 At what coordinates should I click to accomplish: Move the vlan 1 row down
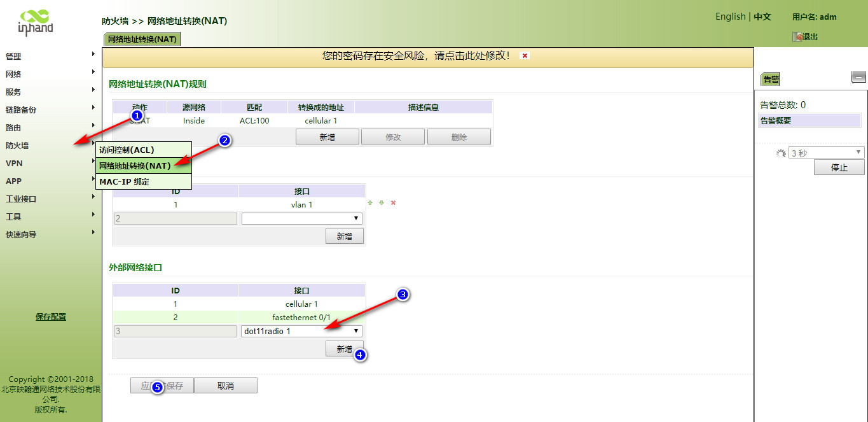(x=382, y=203)
